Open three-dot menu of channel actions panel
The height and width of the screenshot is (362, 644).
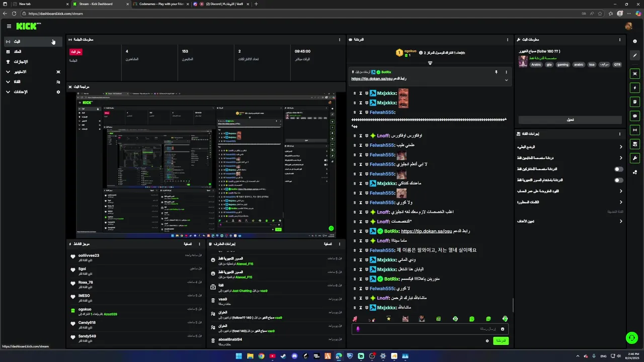(x=620, y=134)
